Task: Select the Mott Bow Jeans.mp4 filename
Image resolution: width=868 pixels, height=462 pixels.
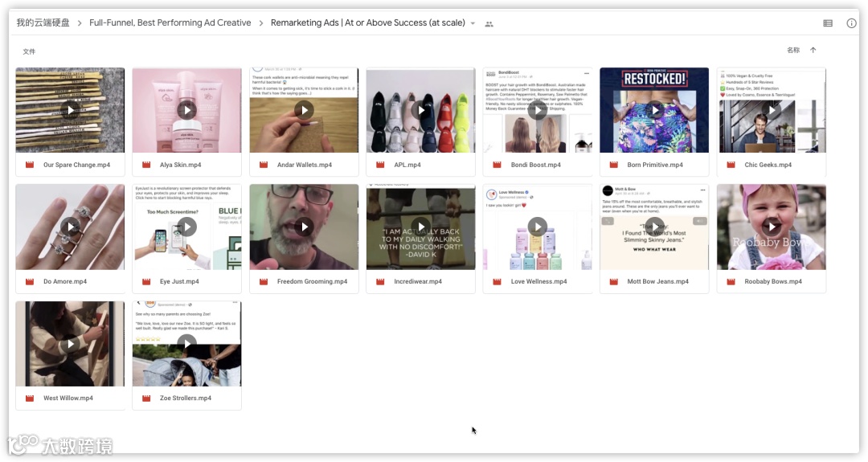Action: [657, 282]
